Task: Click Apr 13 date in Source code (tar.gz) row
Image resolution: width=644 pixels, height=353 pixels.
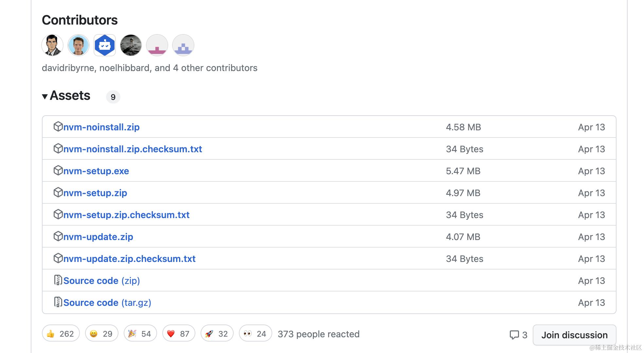Action: (x=592, y=303)
